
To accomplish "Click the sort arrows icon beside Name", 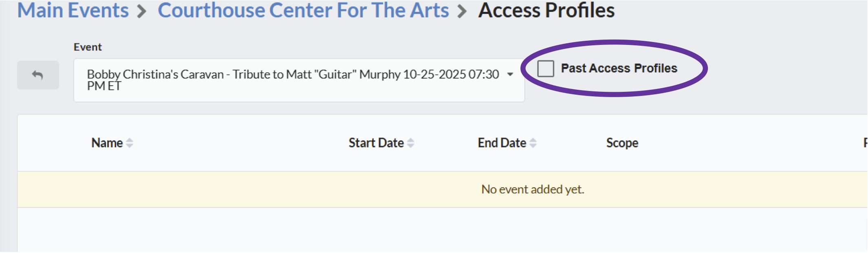I will [130, 143].
